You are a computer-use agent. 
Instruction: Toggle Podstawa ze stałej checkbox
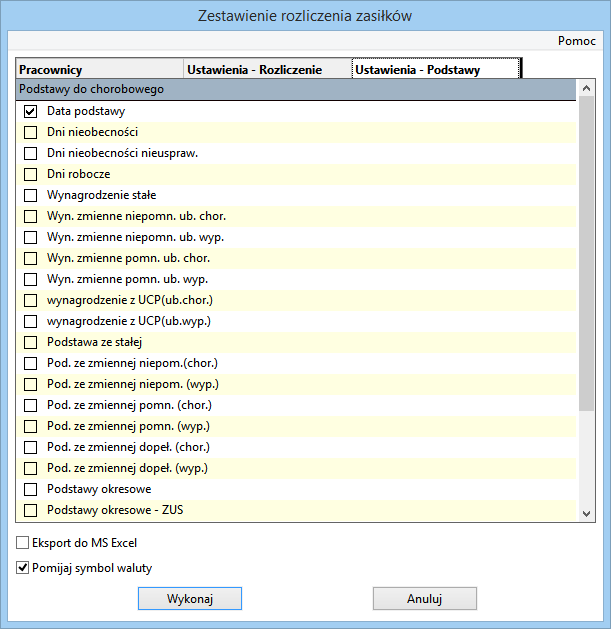point(30,342)
